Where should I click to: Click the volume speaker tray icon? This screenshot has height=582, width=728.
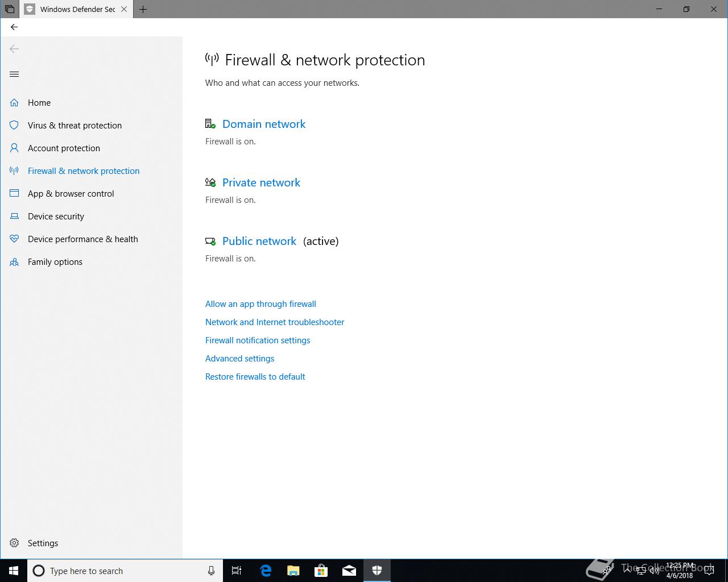pyautogui.click(x=654, y=571)
